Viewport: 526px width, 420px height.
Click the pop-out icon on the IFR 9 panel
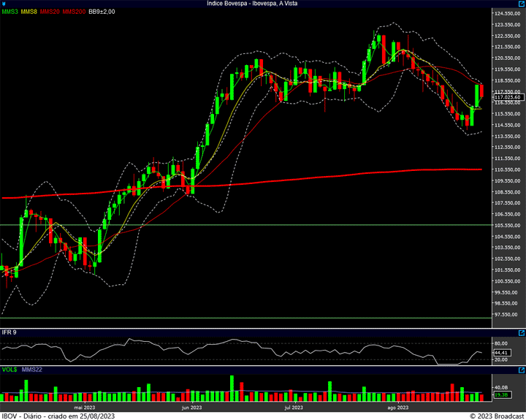520,332
